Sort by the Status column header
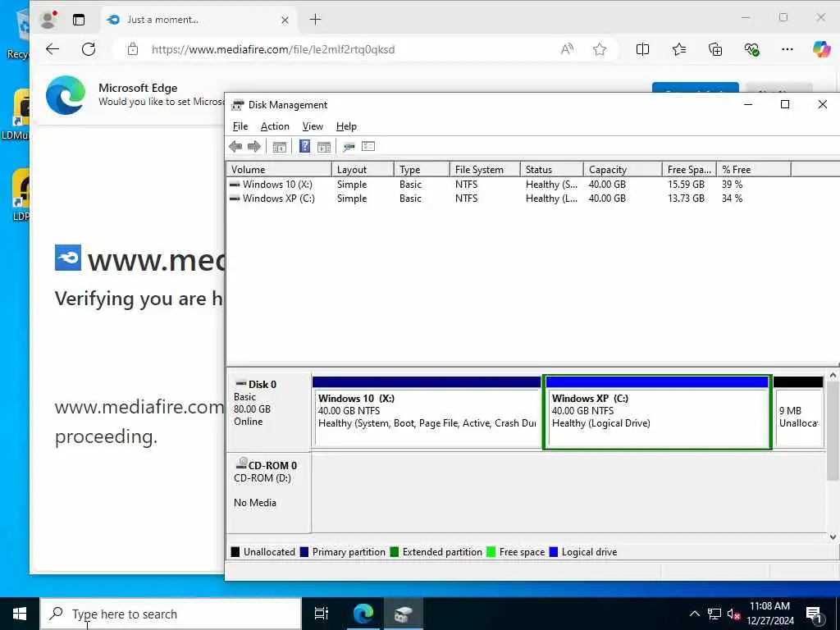 pyautogui.click(x=551, y=169)
